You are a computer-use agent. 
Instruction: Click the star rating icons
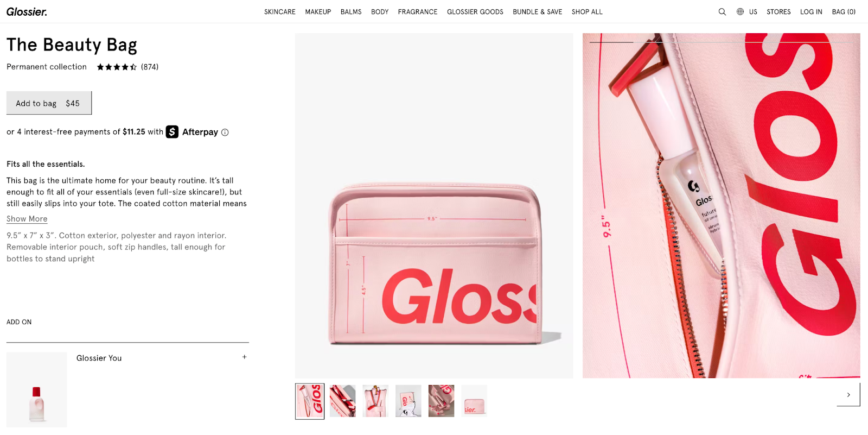pyautogui.click(x=117, y=67)
